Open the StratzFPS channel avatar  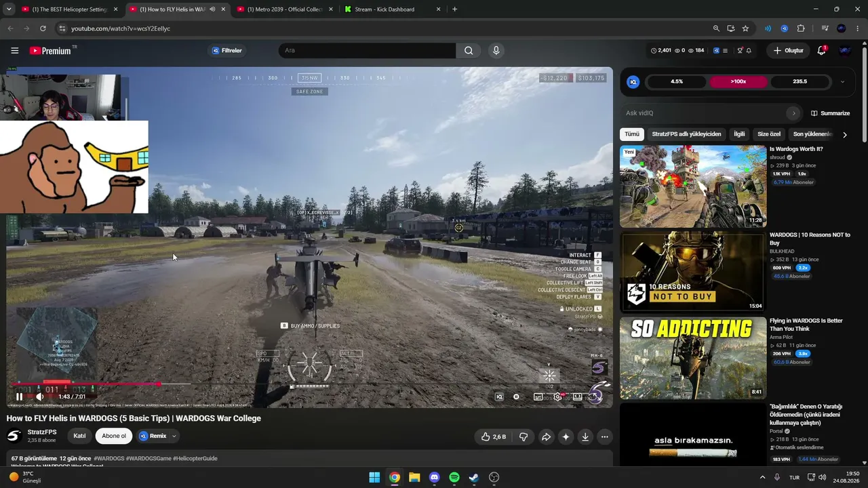(x=14, y=436)
